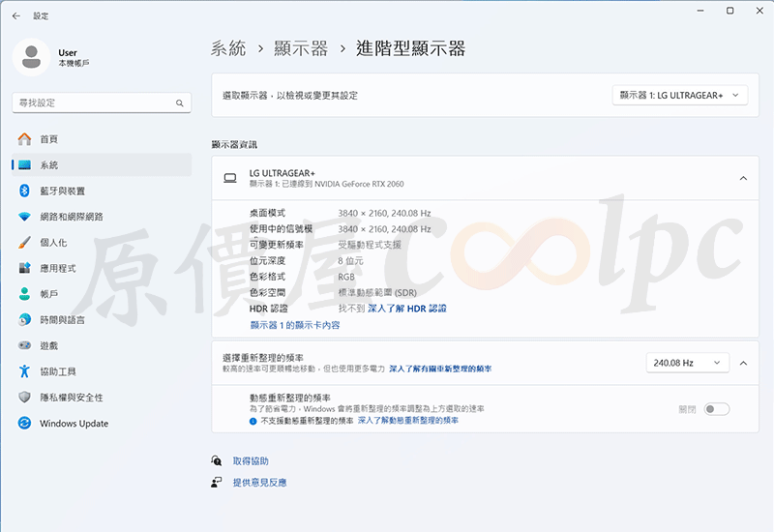Image resolution: width=774 pixels, height=532 pixels.
Task: Click the gamepad icon for 遊戲
Action: coord(24,345)
